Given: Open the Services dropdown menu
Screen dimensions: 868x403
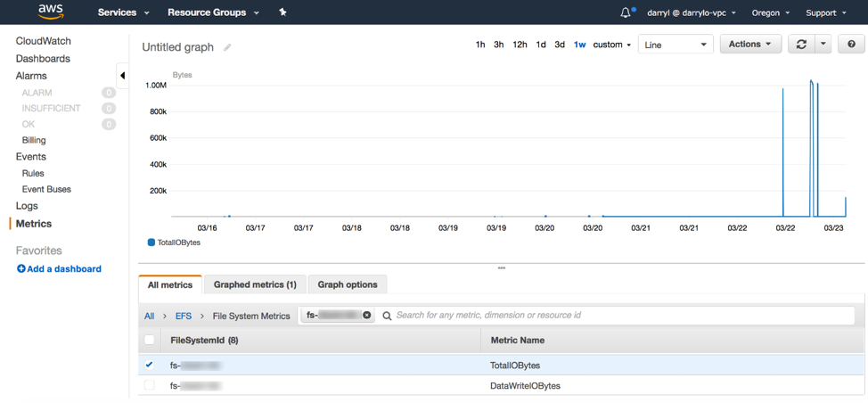Looking at the screenshot, I should pos(124,12).
